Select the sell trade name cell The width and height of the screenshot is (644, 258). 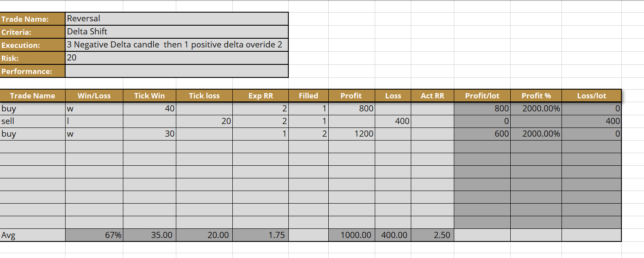click(x=33, y=121)
